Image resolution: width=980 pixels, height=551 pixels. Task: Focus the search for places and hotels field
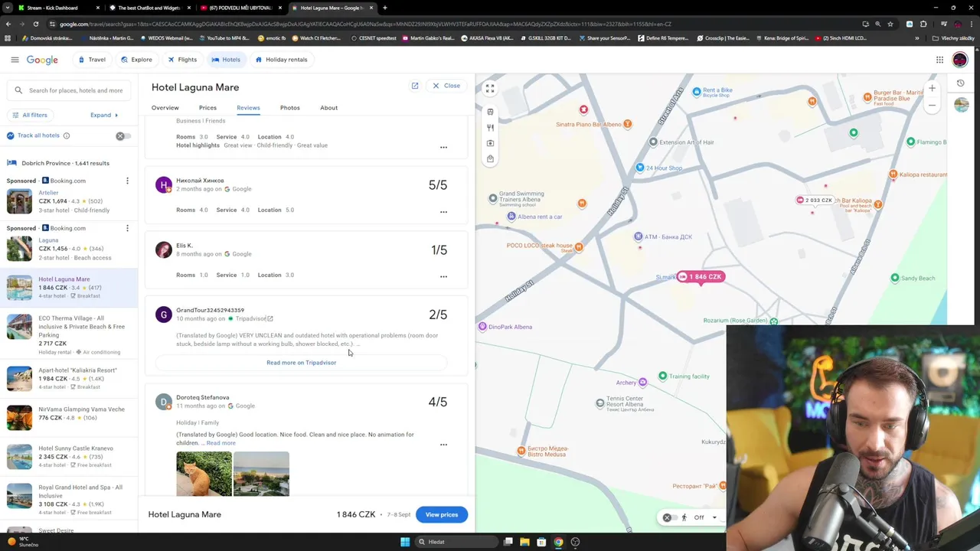(x=69, y=90)
